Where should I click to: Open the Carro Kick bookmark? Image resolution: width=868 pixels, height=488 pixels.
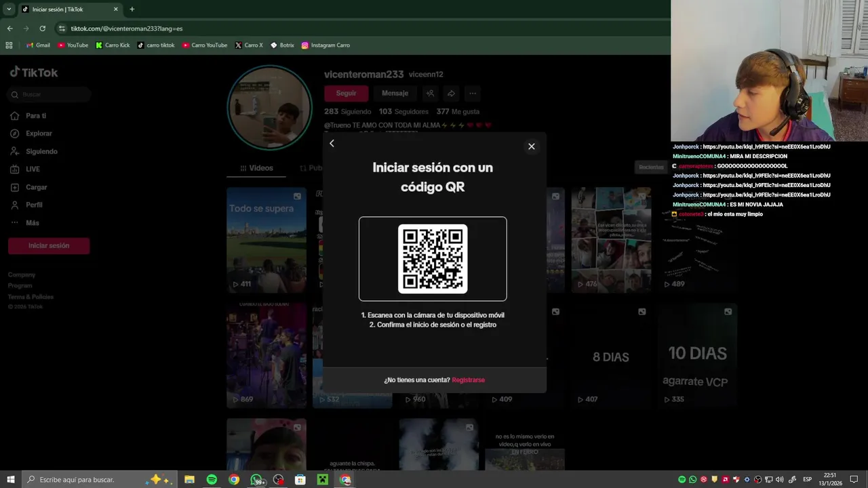click(x=113, y=45)
